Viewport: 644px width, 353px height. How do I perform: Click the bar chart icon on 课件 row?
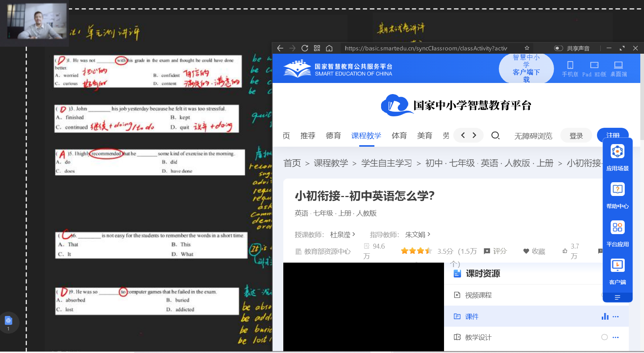pos(605,316)
